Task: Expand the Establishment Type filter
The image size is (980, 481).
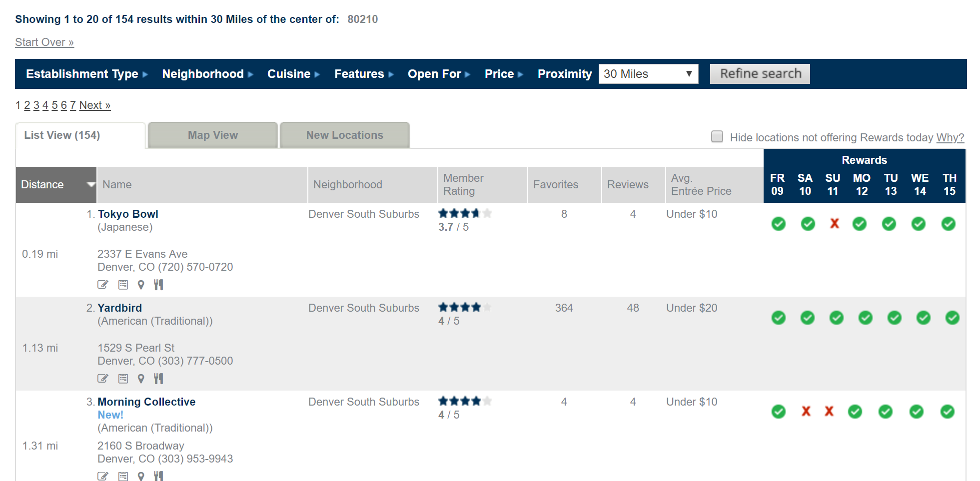Action: (x=86, y=74)
